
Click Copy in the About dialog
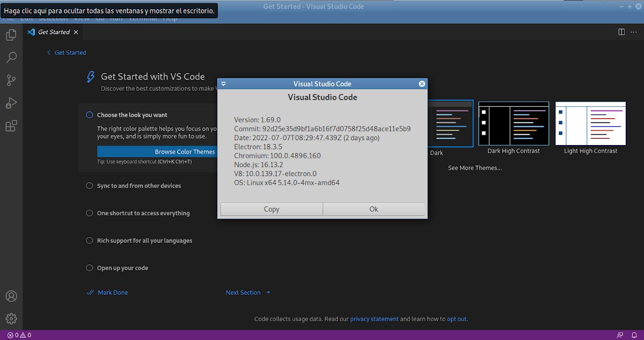pyautogui.click(x=272, y=209)
